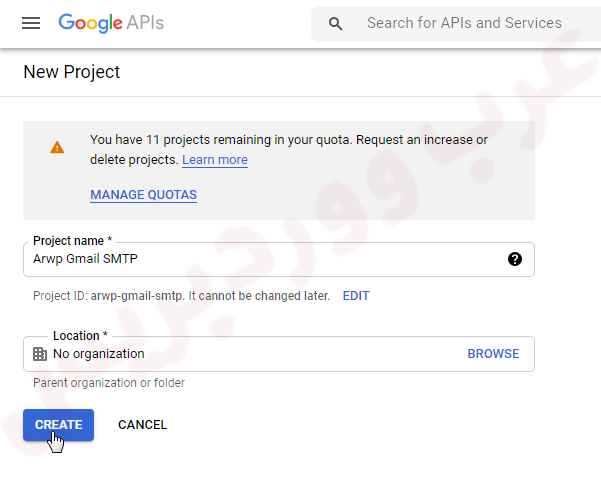Click the Parent organization or folder hint
601x484 pixels.
tap(109, 383)
